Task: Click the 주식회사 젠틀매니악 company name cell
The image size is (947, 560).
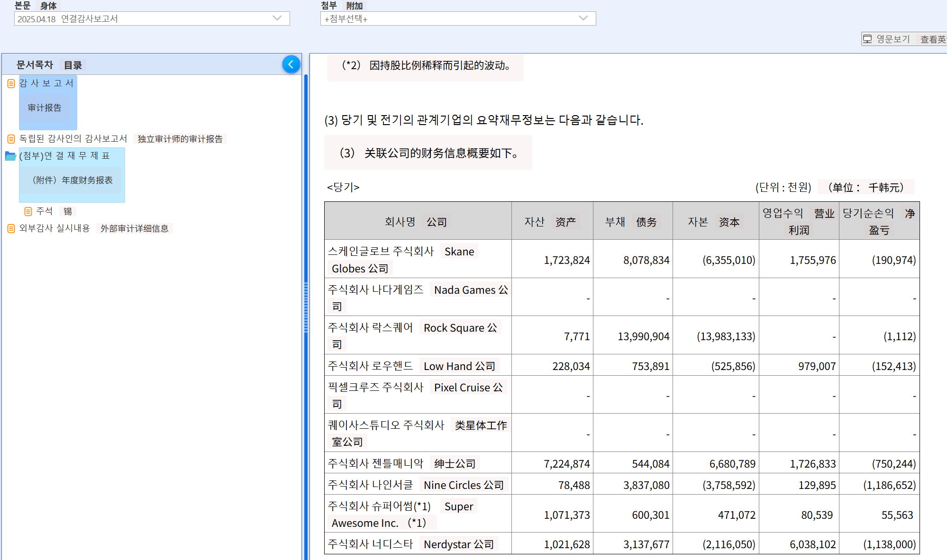Action: click(x=418, y=463)
